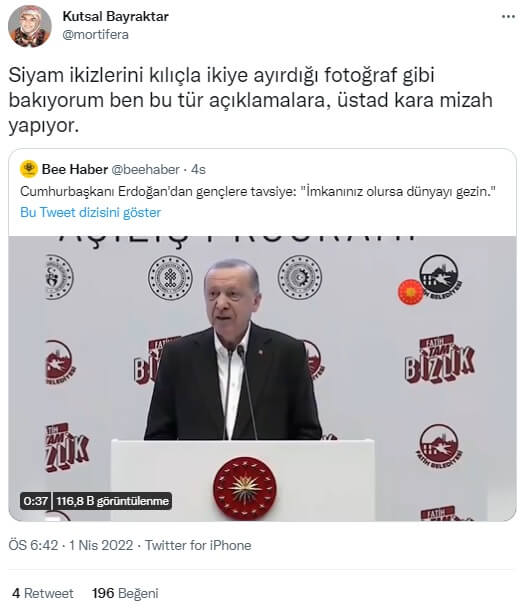Show thread via Bu Tweet dizisini göster
Viewport: 532px width, 616px height.
(x=90, y=213)
